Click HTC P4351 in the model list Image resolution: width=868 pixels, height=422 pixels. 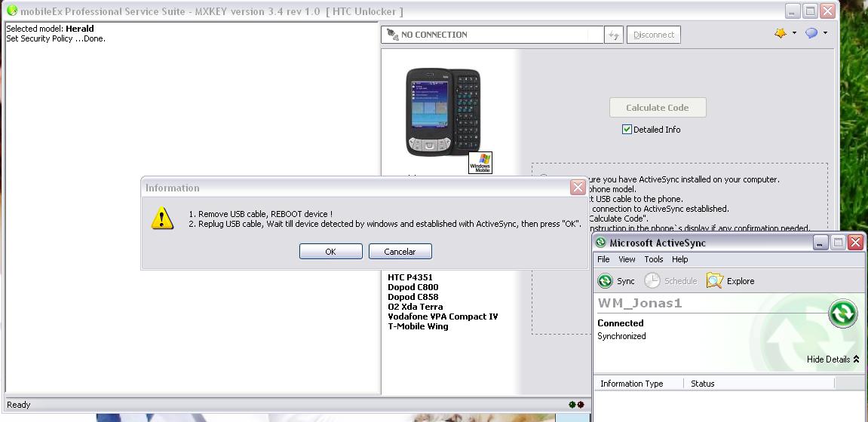tap(410, 277)
